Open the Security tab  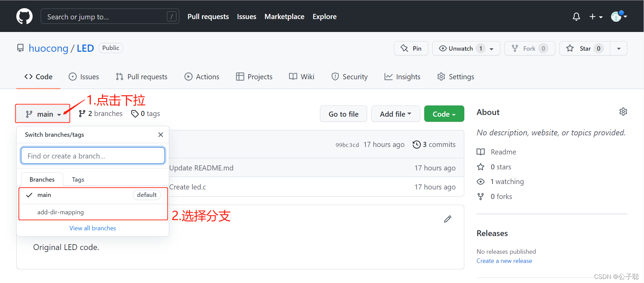tap(350, 77)
